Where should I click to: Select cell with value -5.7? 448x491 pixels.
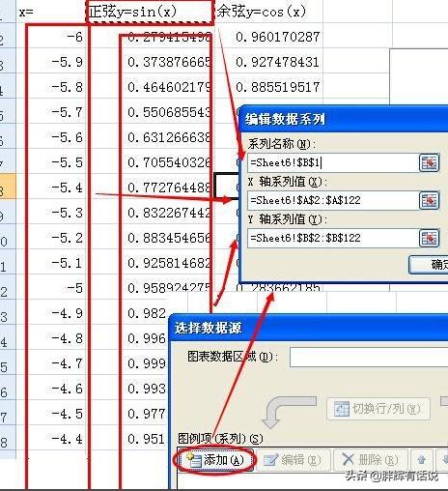pos(51,112)
